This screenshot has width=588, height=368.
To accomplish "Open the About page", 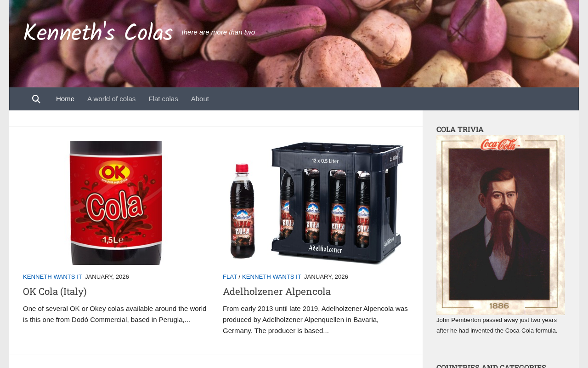I will point(200,99).
